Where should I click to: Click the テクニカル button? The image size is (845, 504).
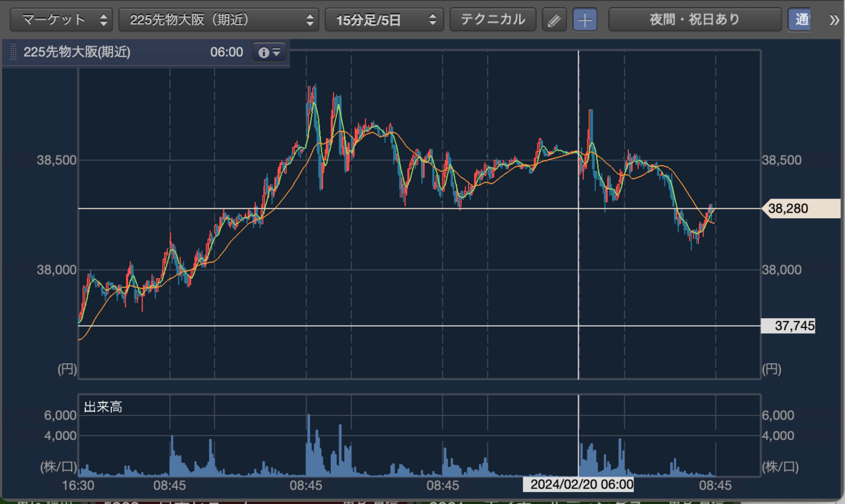coord(493,20)
